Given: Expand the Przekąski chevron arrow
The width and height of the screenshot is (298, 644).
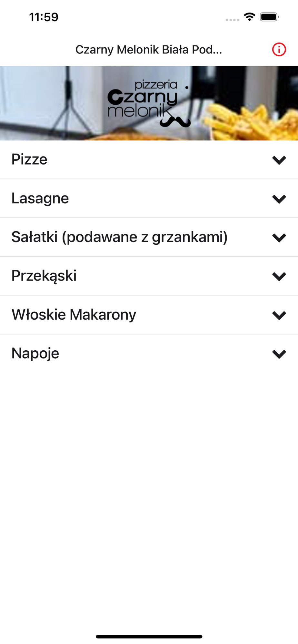Looking at the screenshot, I should [x=279, y=276].
